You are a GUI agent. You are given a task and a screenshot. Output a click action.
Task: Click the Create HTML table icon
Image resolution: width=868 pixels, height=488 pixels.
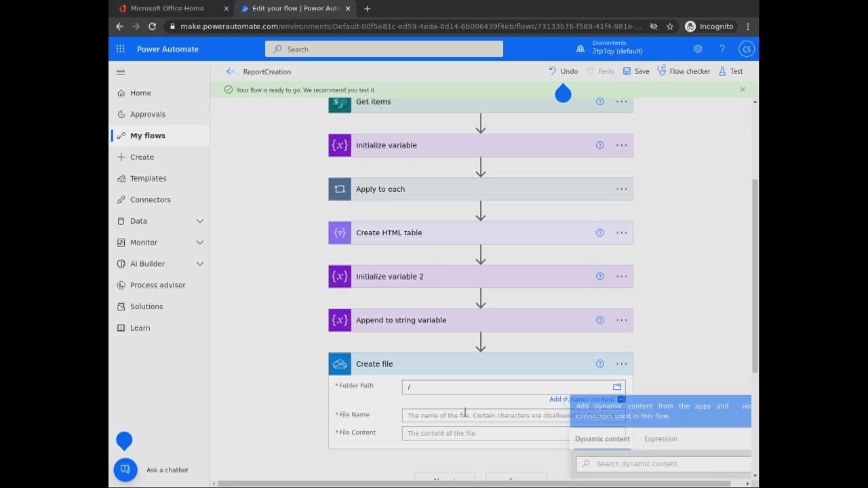tap(340, 232)
